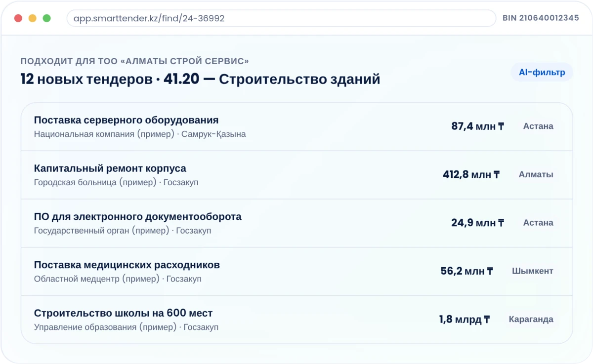Click the Шымкент city label
The width and height of the screenshot is (593, 364).
[533, 271]
